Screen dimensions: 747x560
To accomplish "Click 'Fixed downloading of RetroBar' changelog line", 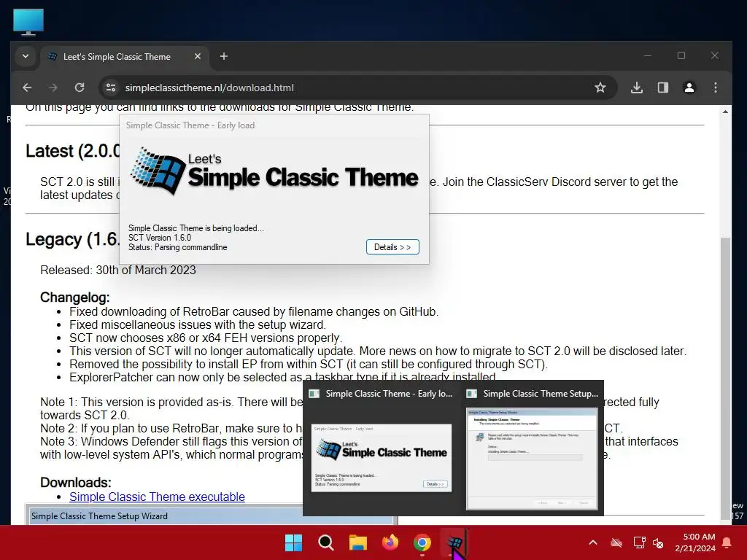I will click(254, 311).
